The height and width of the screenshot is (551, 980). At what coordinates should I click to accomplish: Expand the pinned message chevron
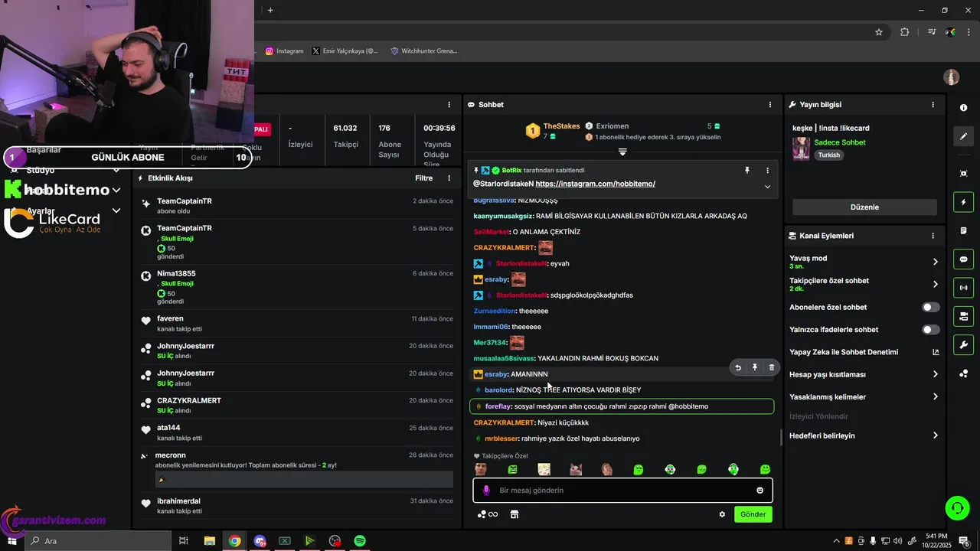click(x=767, y=187)
